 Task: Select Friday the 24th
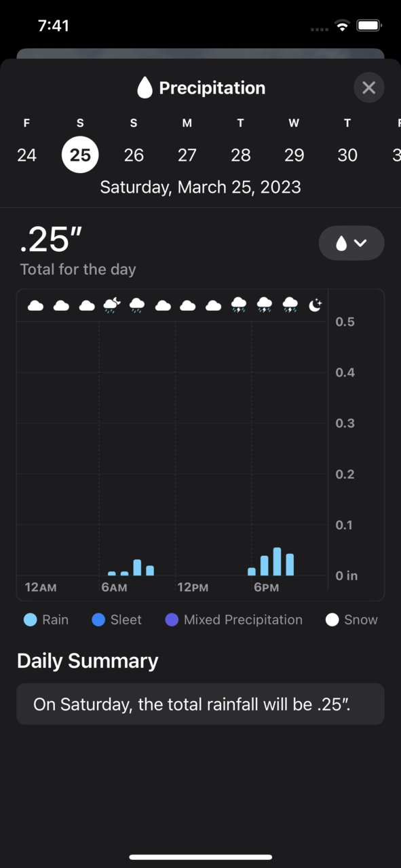pyautogui.click(x=26, y=155)
